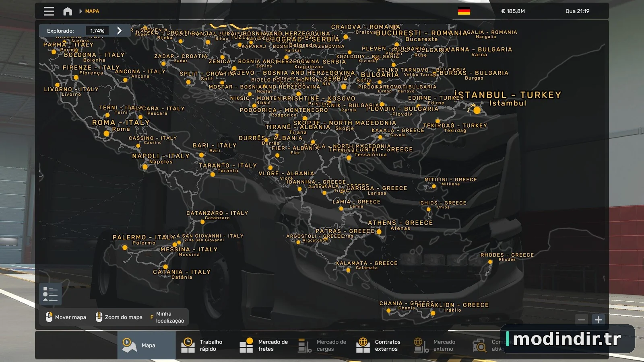Select the Mapa tab
Viewport: 644px width, 362px height.
click(x=147, y=345)
